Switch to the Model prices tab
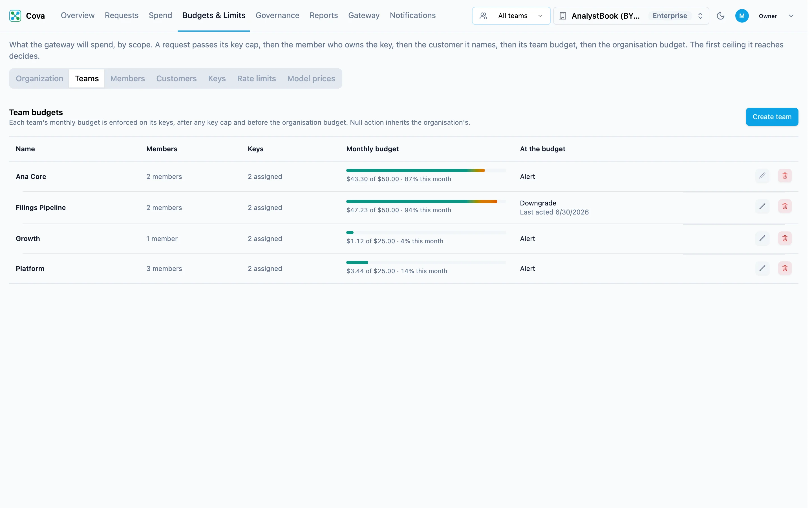Screen dimensions: 812x508 tap(311, 79)
